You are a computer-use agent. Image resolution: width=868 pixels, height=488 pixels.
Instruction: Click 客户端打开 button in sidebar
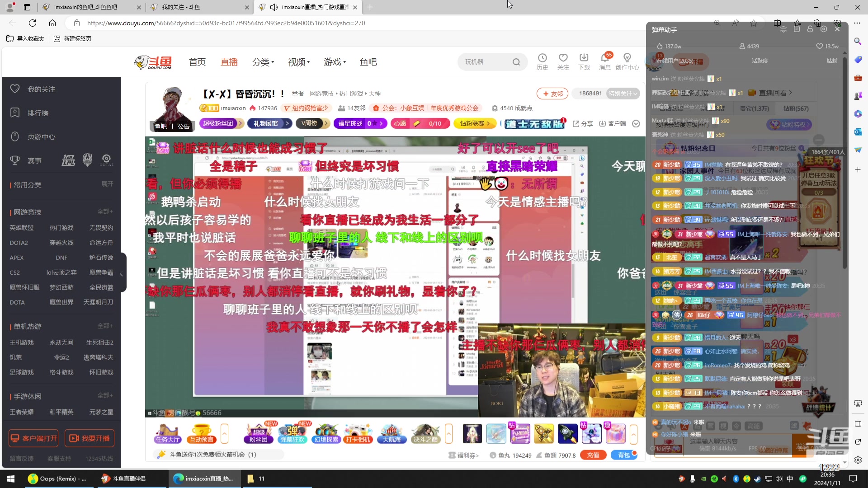[34, 438]
